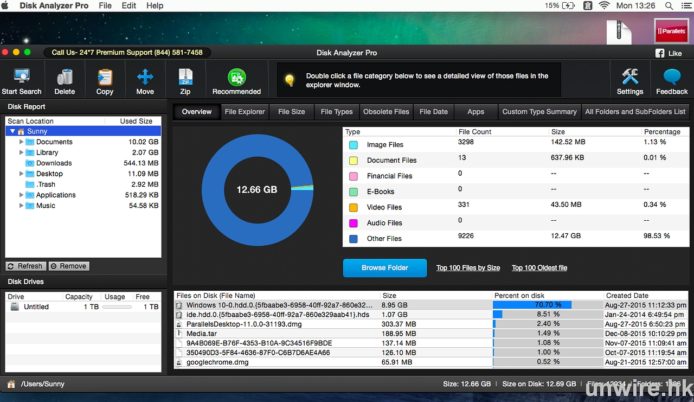Click the Sunny home folder icon
The image size is (694, 402).
point(21,131)
